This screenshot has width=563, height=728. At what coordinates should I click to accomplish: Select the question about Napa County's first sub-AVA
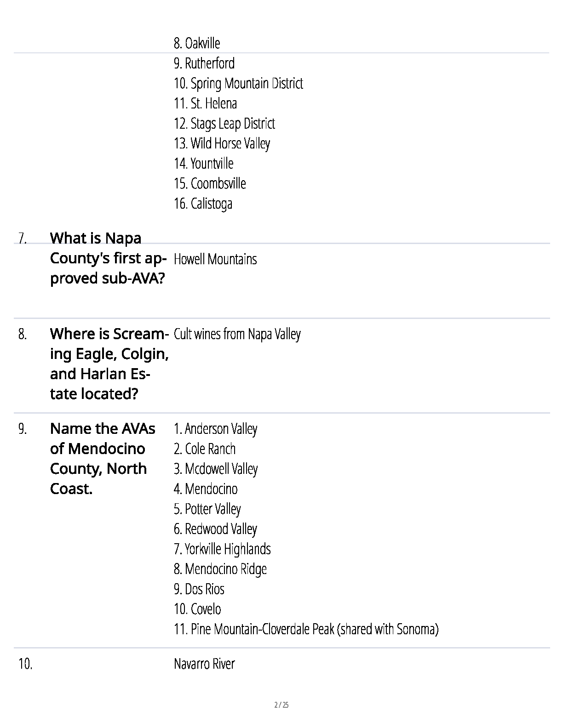click(108, 258)
